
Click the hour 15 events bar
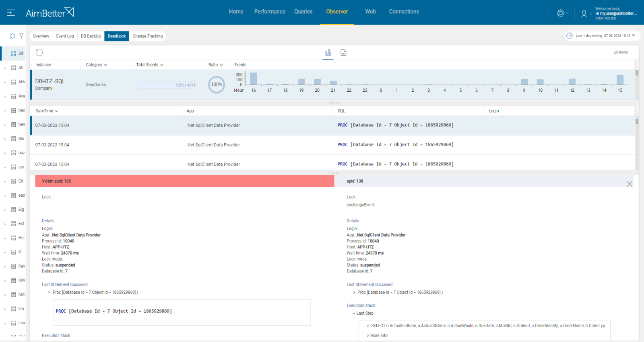620,80
